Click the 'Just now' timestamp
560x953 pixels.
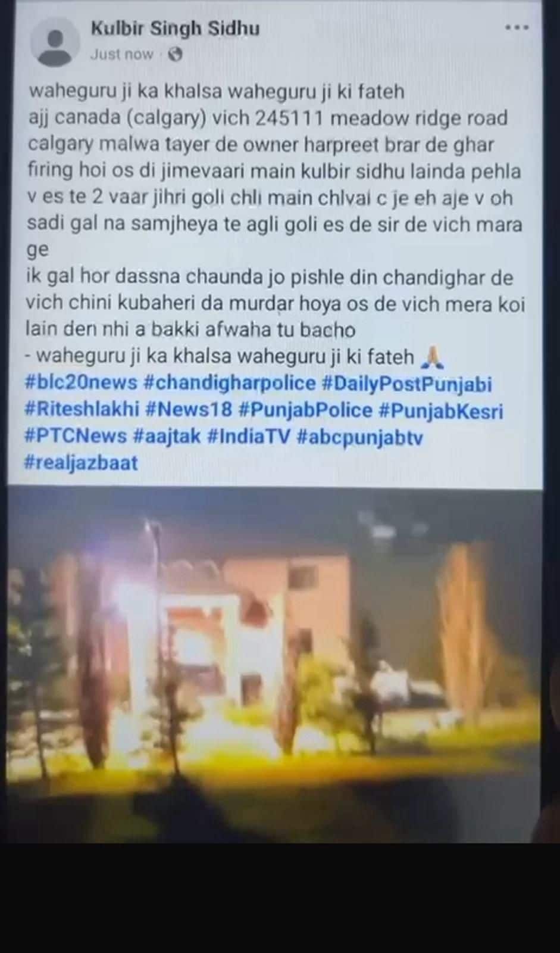pyautogui.click(x=121, y=54)
